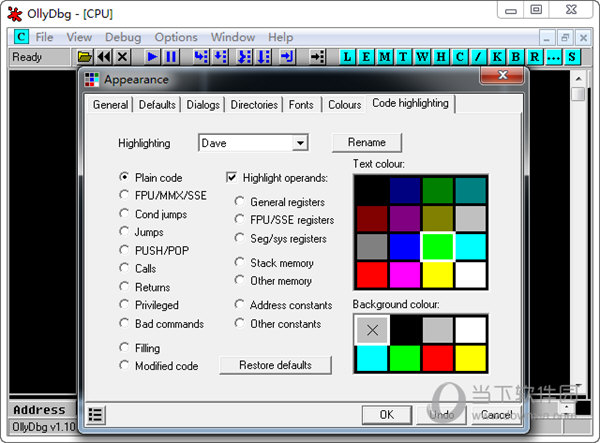Select the Other constants radio button
600x443 pixels.
pyautogui.click(x=239, y=323)
